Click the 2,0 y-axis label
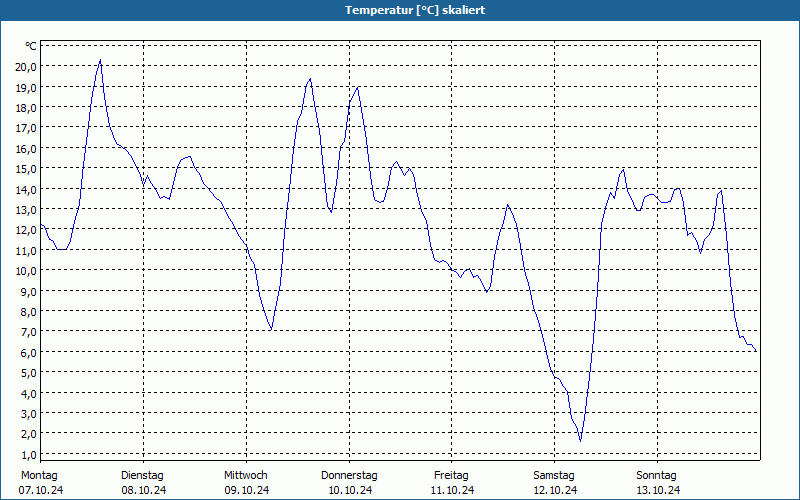The height and width of the screenshot is (500, 800). pos(28,434)
